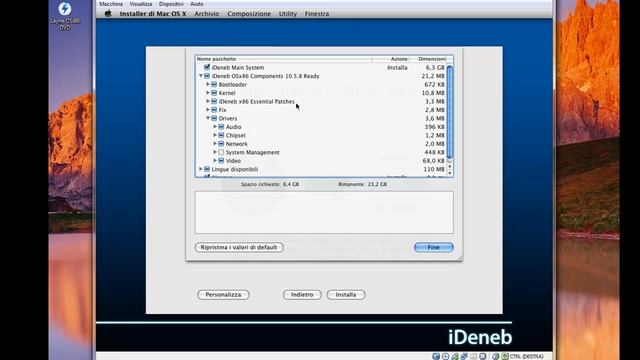Click the display status icon

click(x=483, y=356)
